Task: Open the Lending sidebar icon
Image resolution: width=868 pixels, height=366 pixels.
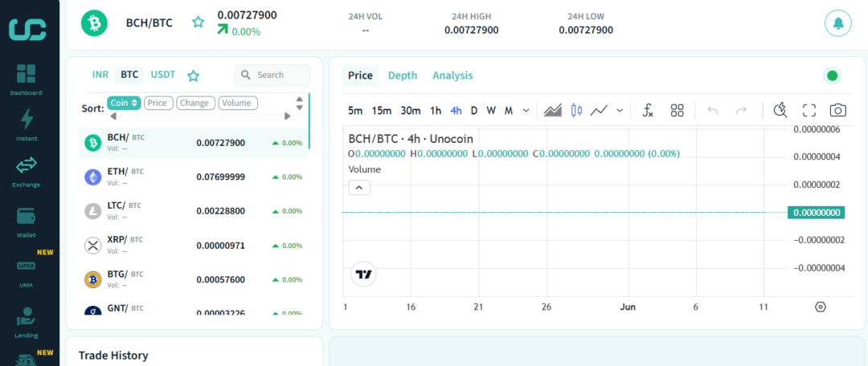Action: [x=26, y=317]
